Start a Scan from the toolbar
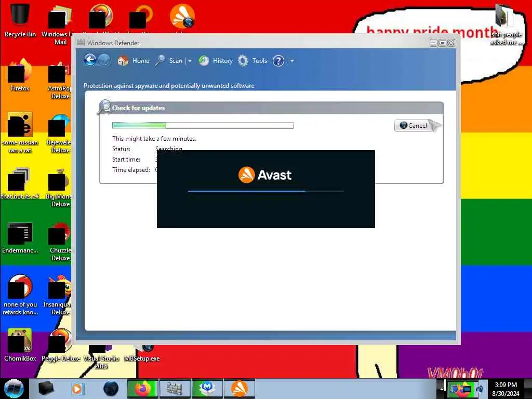532x399 pixels. (169, 61)
